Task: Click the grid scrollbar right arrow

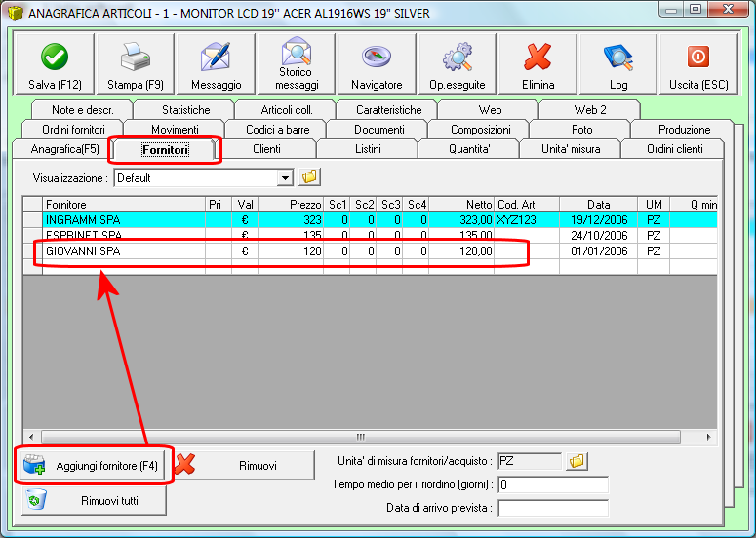Action: [708, 437]
